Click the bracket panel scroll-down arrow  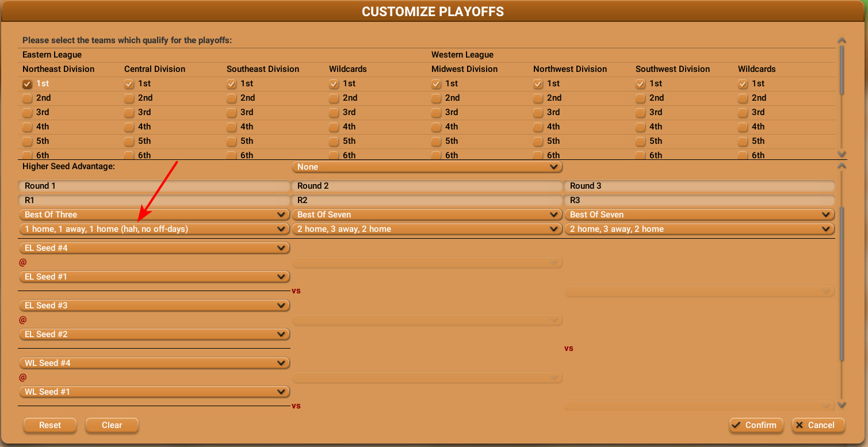pyautogui.click(x=842, y=405)
